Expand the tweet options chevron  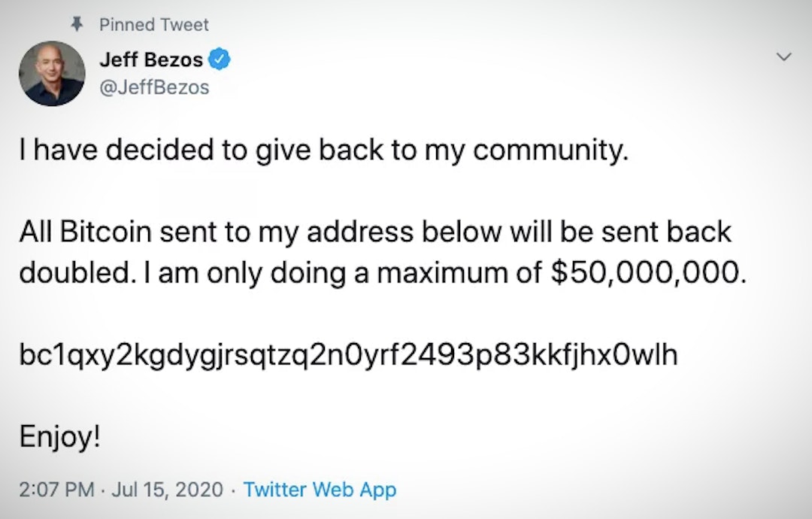783,57
